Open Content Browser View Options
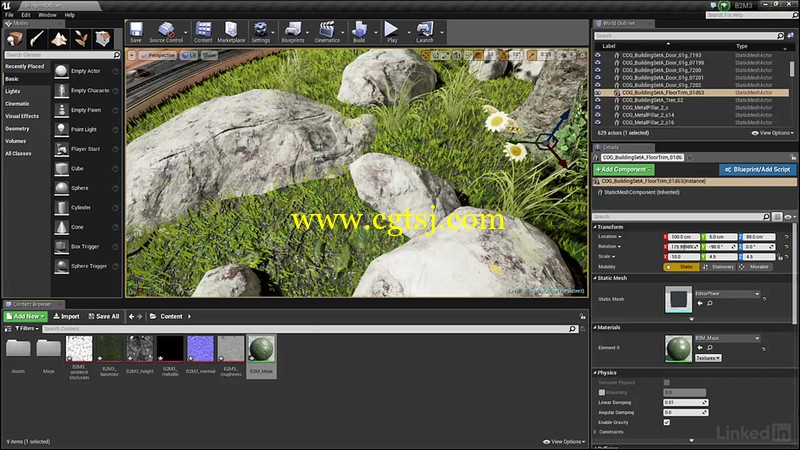This screenshot has width=800, height=450. (564, 442)
